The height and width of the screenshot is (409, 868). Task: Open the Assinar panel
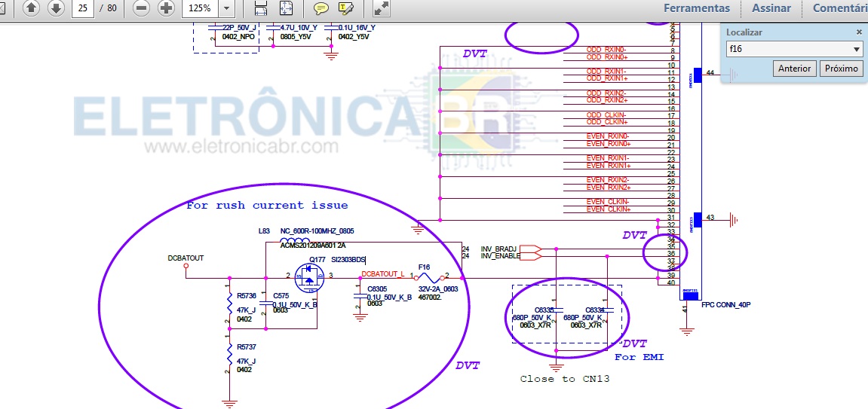click(771, 8)
